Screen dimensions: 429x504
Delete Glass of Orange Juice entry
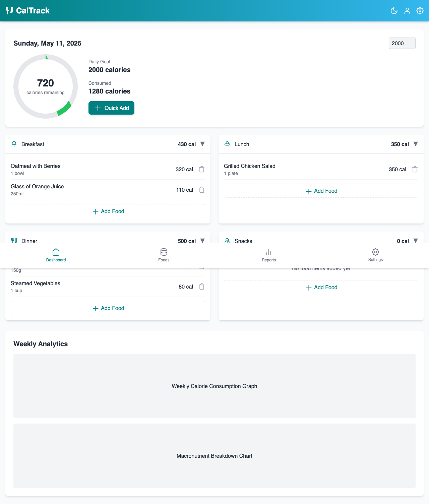click(x=202, y=190)
